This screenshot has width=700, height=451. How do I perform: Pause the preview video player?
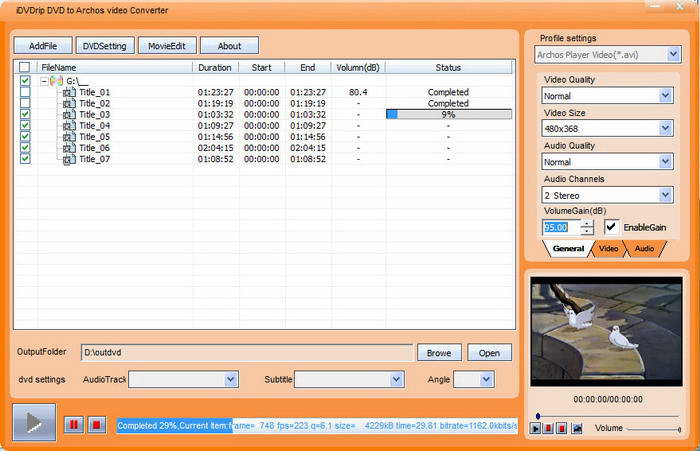click(549, 428)
